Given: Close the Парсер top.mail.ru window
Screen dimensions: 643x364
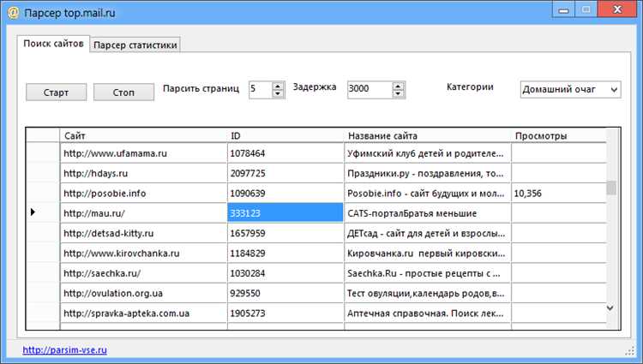Looking at the screenshot, I should pos(617,9).
